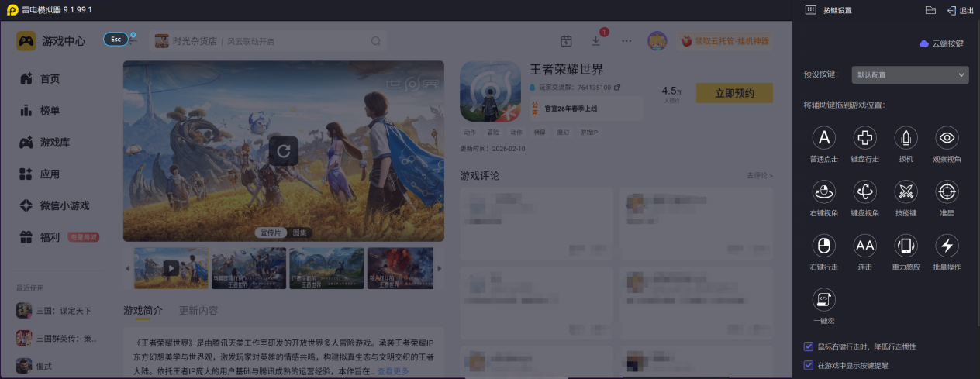Select the 键盘行走 D-pad icon
Screen dimensions: 980x379
865,138
